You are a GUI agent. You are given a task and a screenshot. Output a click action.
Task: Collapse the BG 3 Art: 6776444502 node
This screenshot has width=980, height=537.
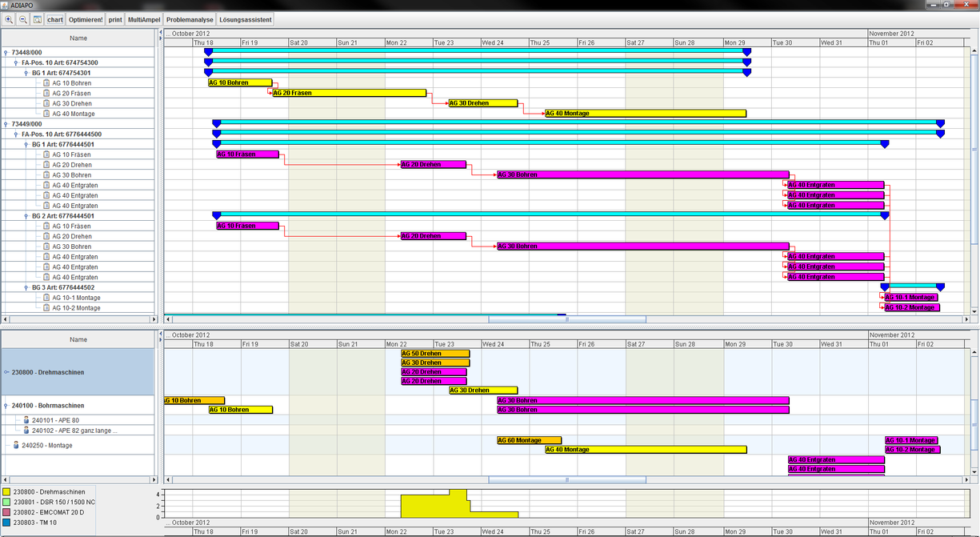click(x=26, y=288)
